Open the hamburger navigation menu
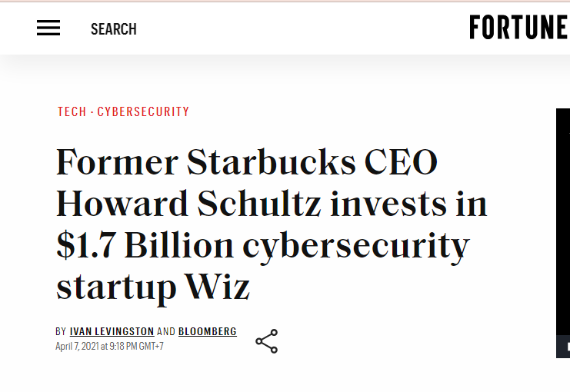The image size is (570, 392). point(48,28)
